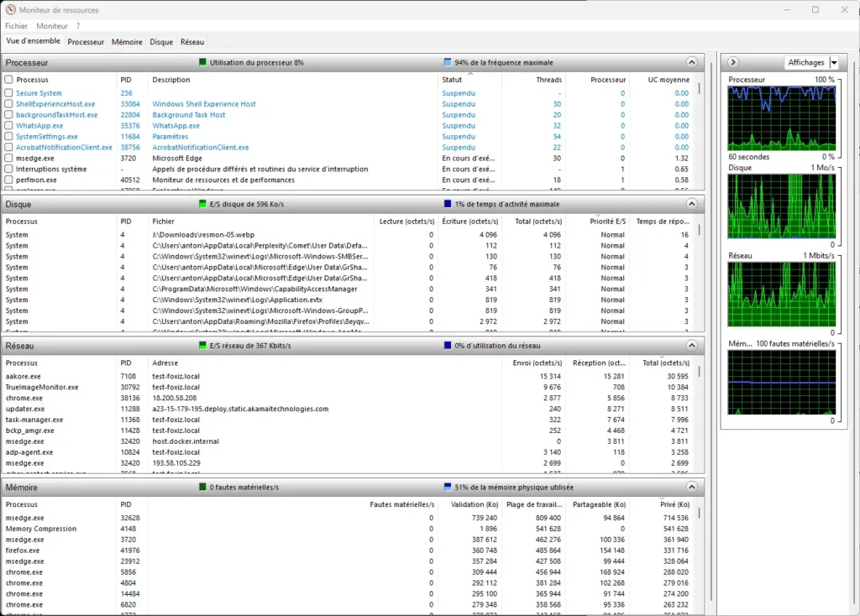Check the msedge.exe process checkbox
The image size is (860, 616).
pyautogui.click(x=8, y=158)
